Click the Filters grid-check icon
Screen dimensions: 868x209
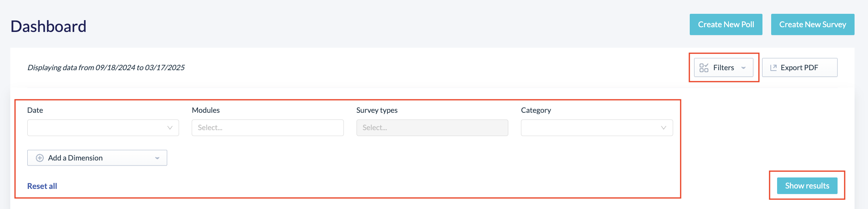(704, 68)
